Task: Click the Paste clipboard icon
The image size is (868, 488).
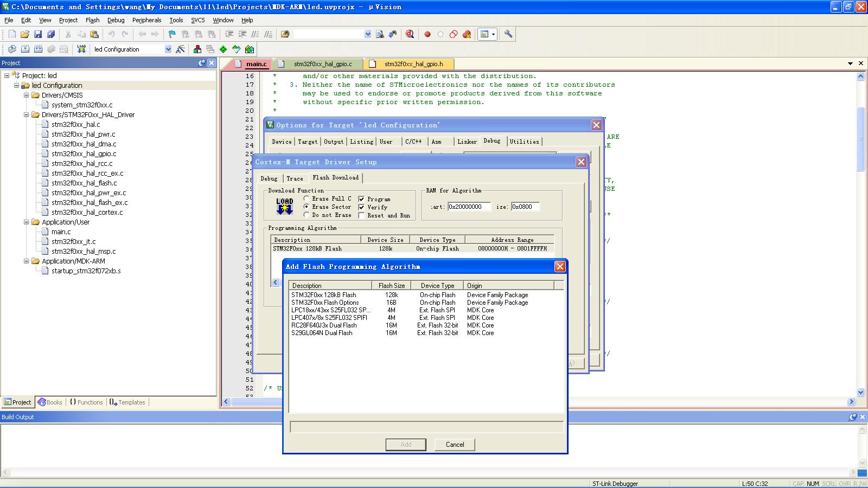Action: coord(94,34)
